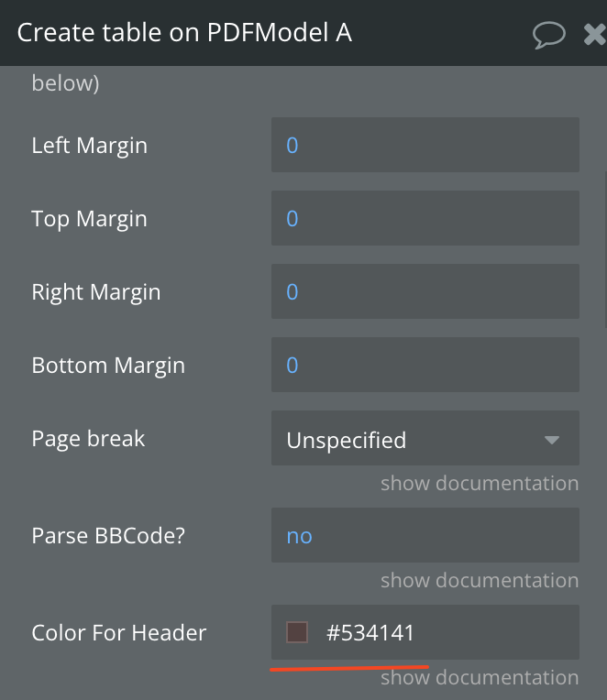Select the Right Margin value field
This screenshot has width=607, height=700.
click(x=425, y=291)
